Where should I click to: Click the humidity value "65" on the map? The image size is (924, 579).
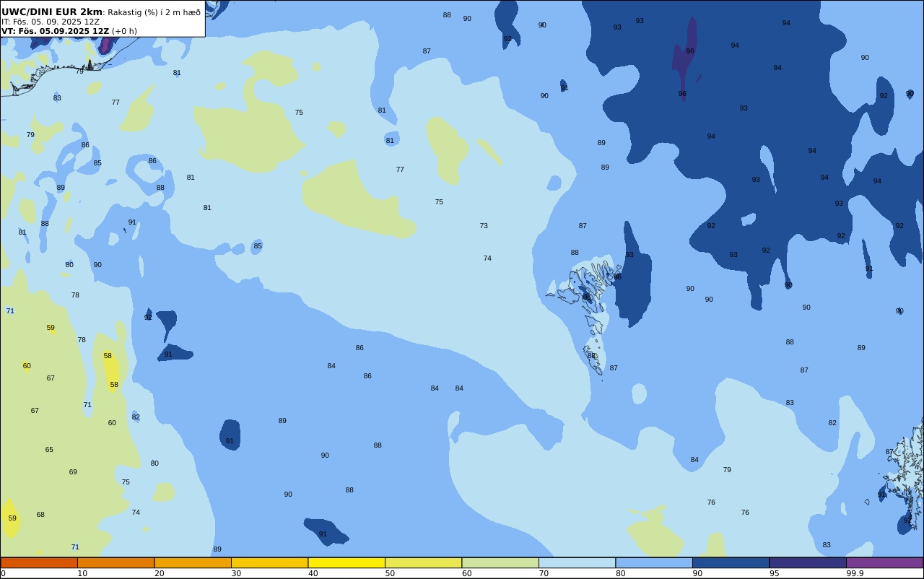tap(49, 450)
